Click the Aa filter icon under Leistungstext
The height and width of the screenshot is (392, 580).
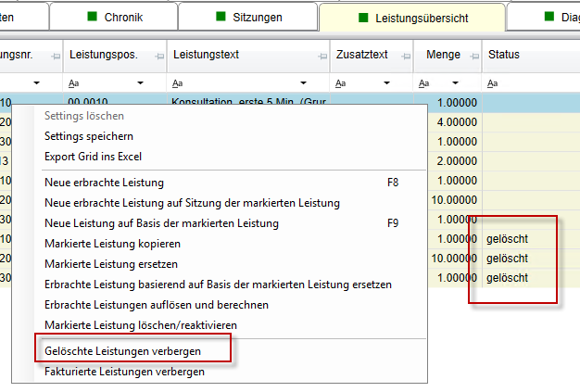coord(177,82)
